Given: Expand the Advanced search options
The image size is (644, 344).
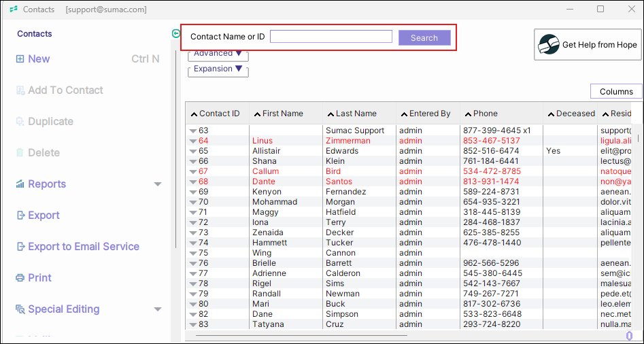Looking at the screenshot, I should (x=218, y=54).
